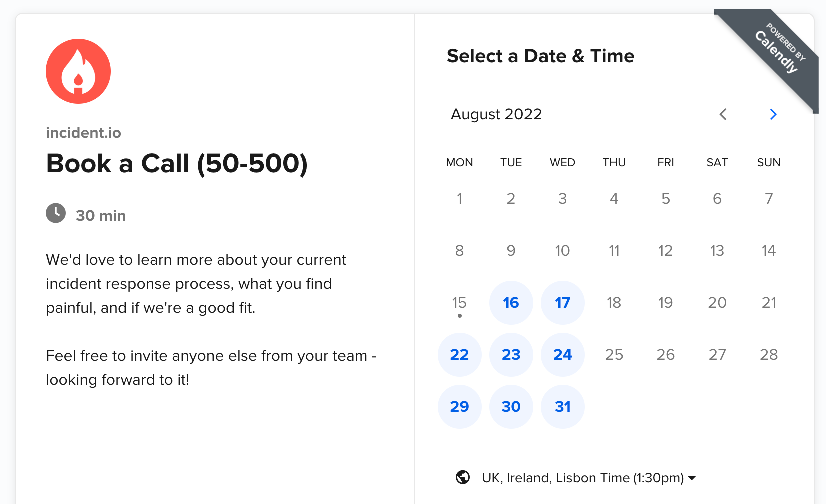Select Wednesday August 24
The height and width of the screenshot is (504, 826).
tap(562, 354)
